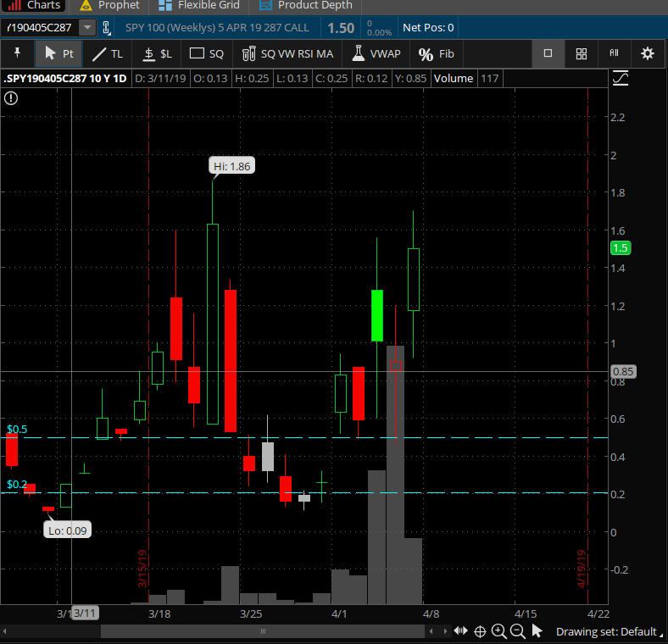The width and height of the screenshot is (668, 644).
Task: Click the bottom pointer cursor icon
Action: coord(537,630)
